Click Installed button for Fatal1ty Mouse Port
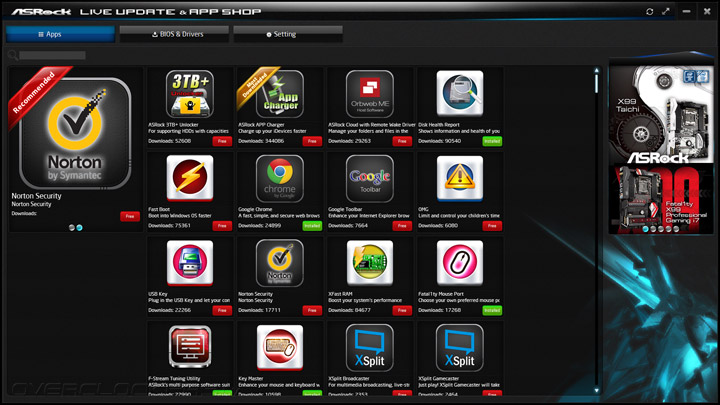This screenshot has width=720, height=405. click(x=492, y=310)
